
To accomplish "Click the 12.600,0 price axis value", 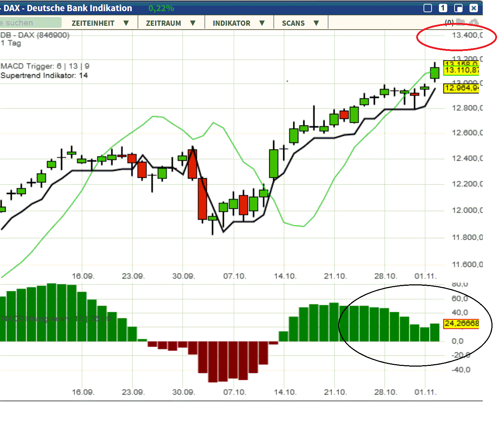I will coord(467,133).
